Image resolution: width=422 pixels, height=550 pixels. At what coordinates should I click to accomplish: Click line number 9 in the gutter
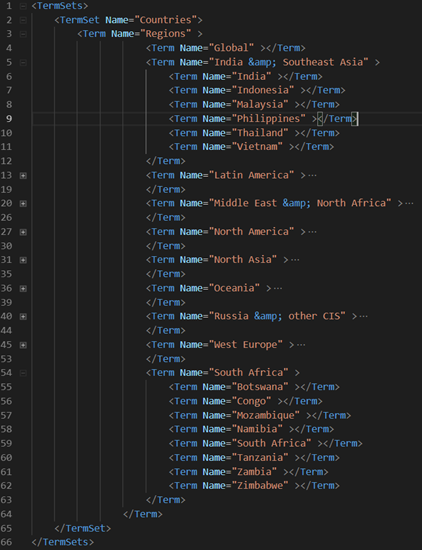pos(9,119)
